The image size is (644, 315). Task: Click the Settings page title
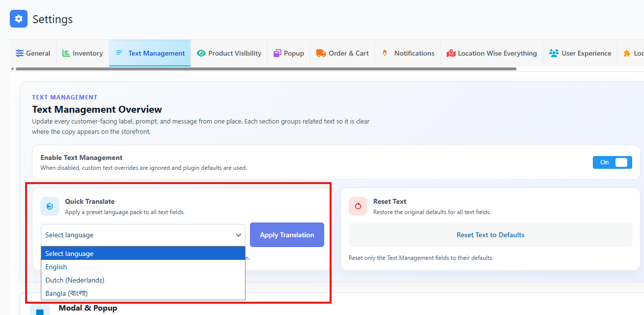(x=53, y=19)
